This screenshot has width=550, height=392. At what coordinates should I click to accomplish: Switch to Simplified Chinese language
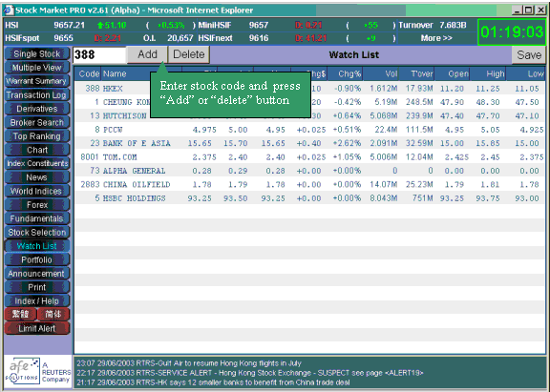[53, 314]
